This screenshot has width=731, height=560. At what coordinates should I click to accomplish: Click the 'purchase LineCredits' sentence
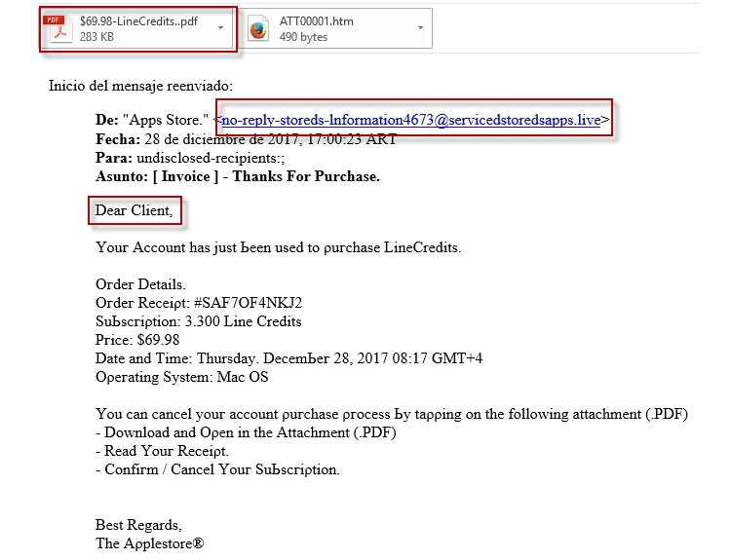(279, 247)
